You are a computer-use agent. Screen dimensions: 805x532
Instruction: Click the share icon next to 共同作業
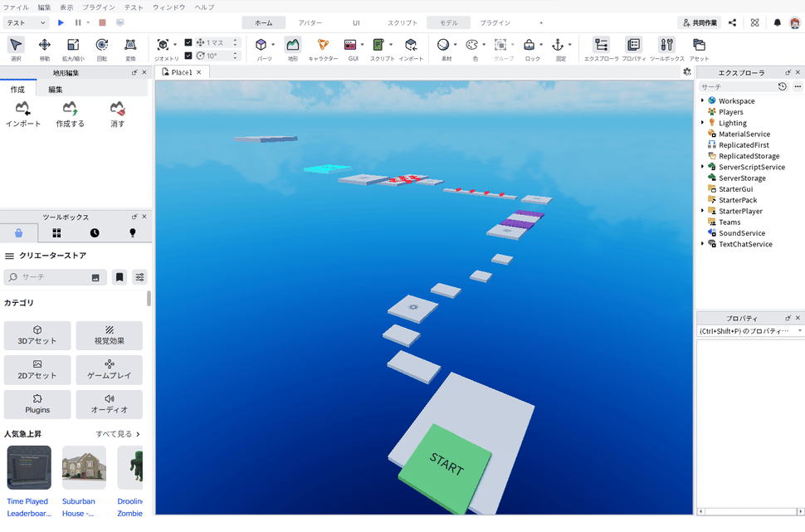pos(732,22)
